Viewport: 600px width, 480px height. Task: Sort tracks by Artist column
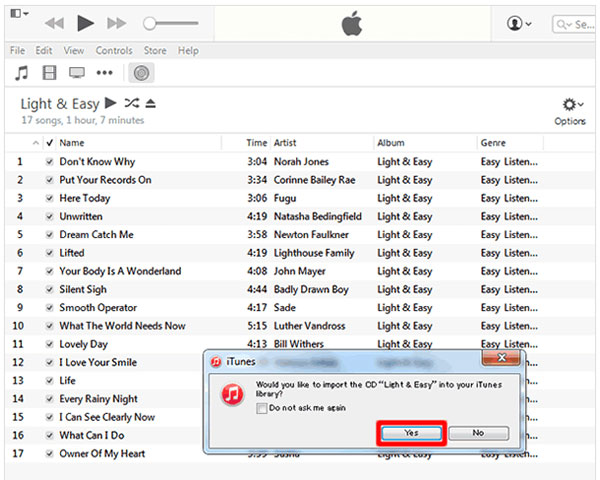click(x=285, y=143)
